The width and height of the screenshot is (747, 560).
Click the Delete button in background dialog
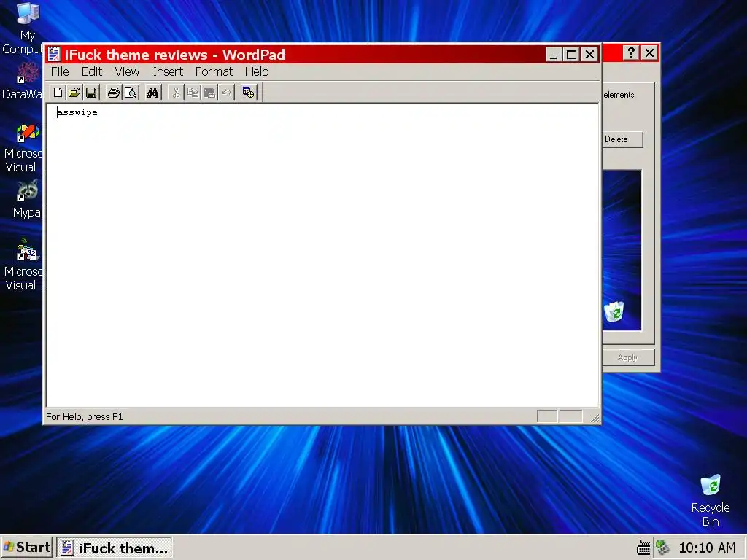(x=623, y=139)
